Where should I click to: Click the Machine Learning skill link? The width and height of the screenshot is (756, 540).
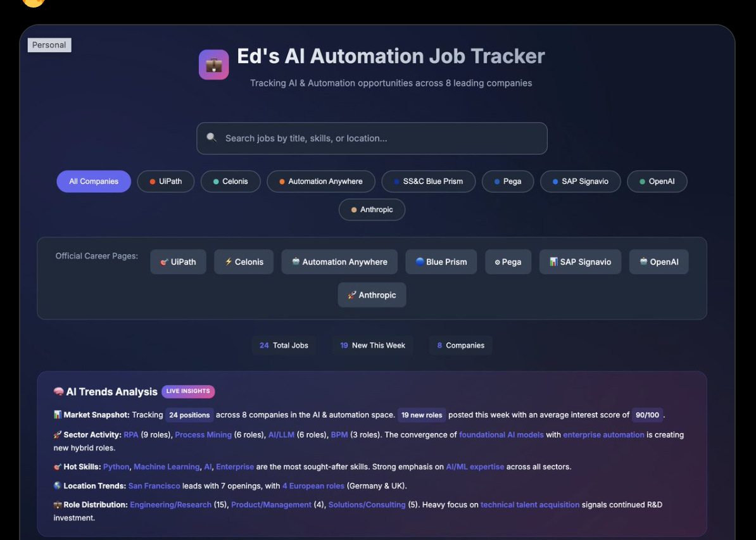[167, 467]
